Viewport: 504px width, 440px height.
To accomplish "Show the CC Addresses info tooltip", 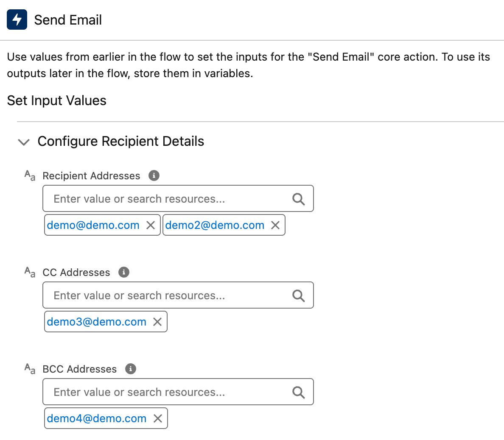I will pyautogui.click(x=124, y=272).
